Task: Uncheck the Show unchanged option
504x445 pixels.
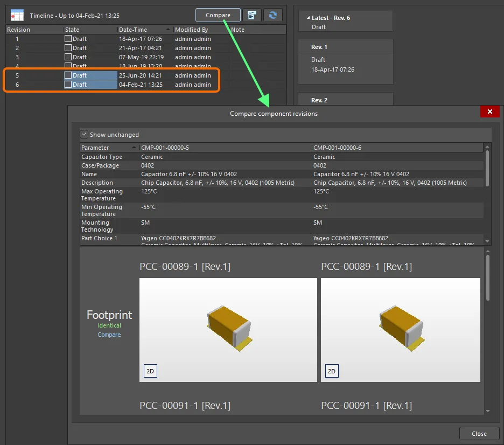Action: [x=84, y=134]
